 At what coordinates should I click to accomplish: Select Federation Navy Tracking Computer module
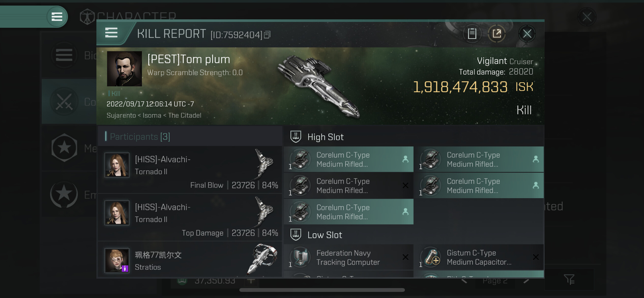349,258
